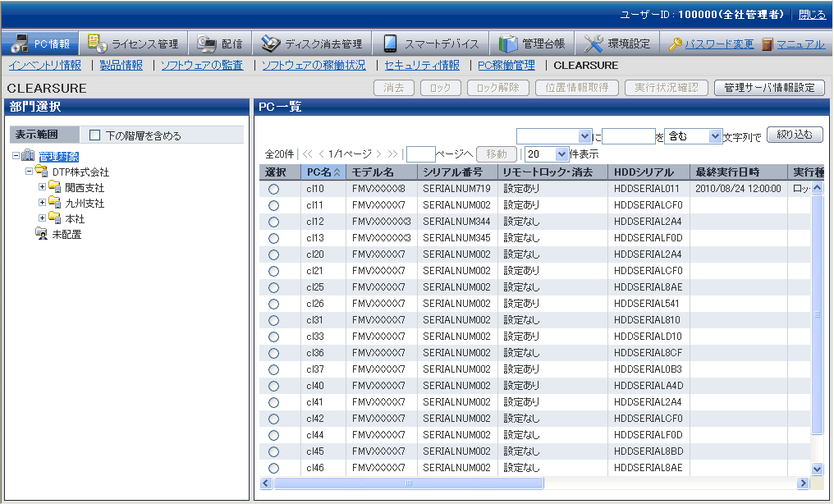Viewport: 834px width, 504px height.
Task: Click the 未配置 unassigned icon
Action: click(x=42, y=233)
